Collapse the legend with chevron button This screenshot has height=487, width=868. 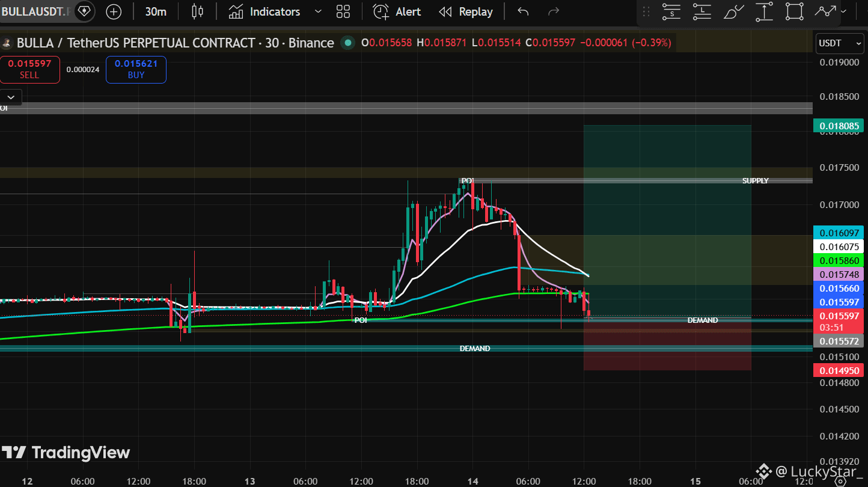tap(11, 97)
